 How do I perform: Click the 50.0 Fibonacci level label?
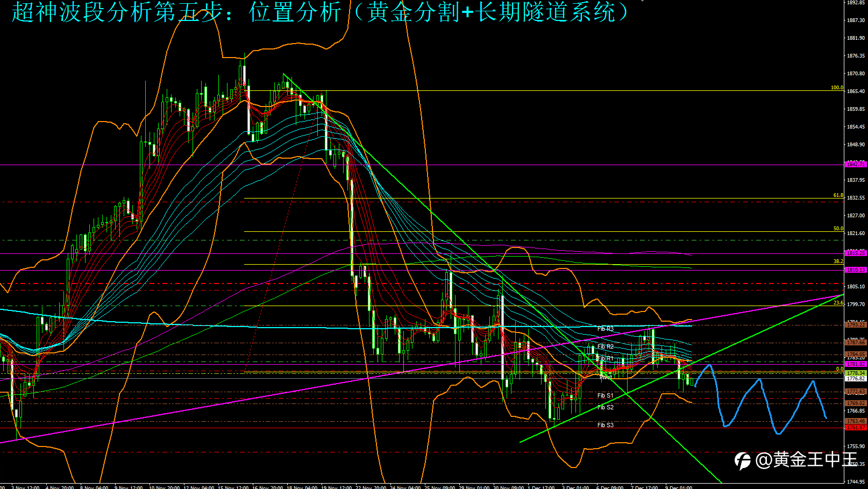838,229
